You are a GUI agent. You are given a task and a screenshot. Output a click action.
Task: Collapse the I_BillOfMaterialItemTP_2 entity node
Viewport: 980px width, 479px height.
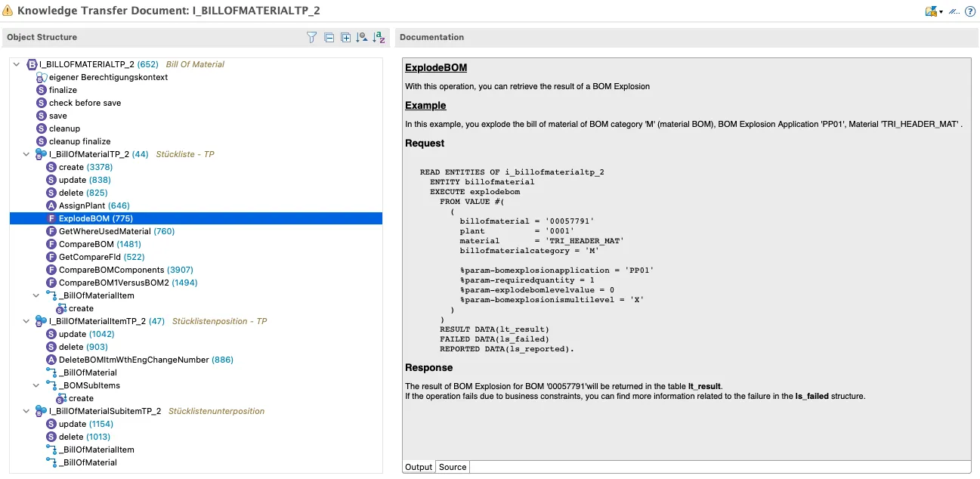pyautogui.click(x=26, y=321)
